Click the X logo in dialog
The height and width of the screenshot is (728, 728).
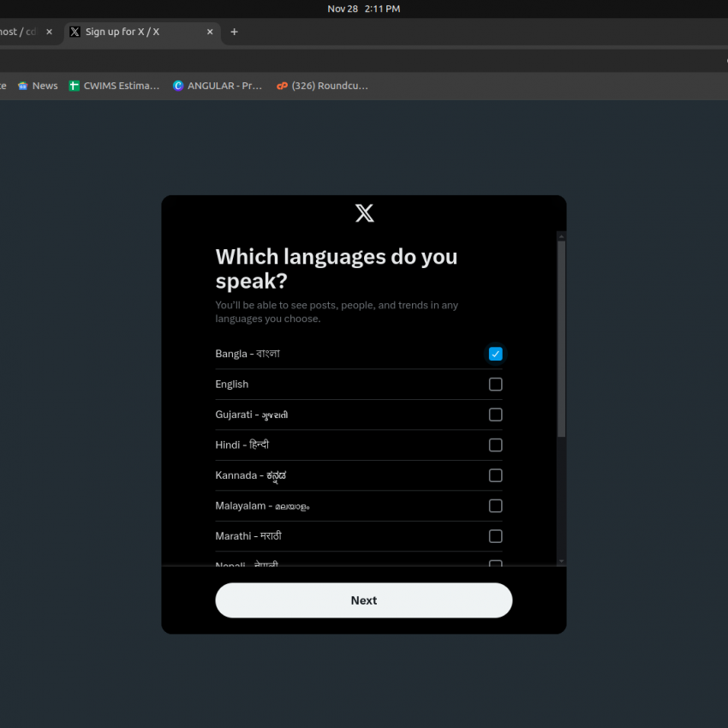(365, 213)
